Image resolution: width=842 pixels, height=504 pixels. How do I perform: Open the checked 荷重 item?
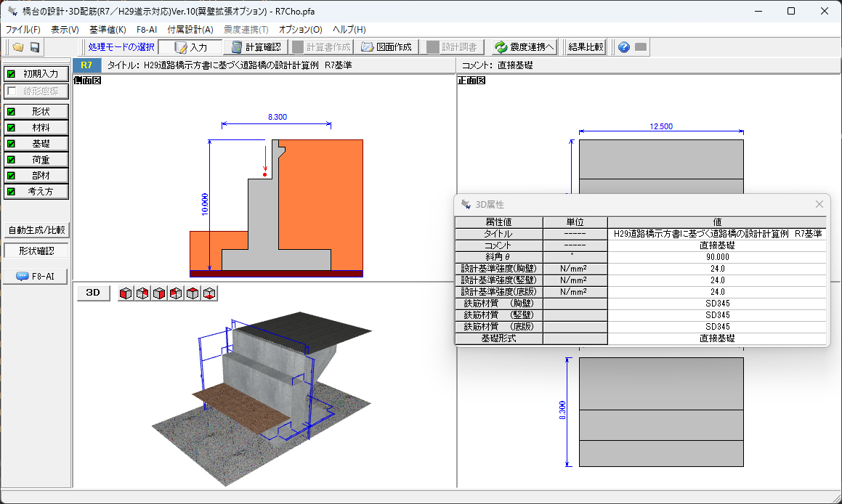point(36,160)
